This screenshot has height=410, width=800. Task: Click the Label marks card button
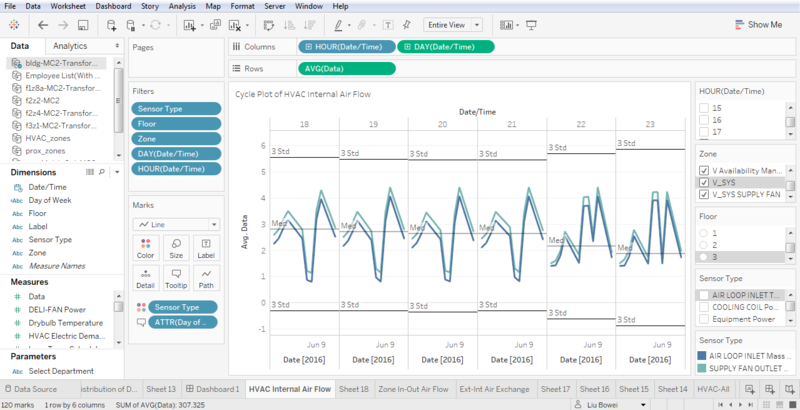[206, 248]
